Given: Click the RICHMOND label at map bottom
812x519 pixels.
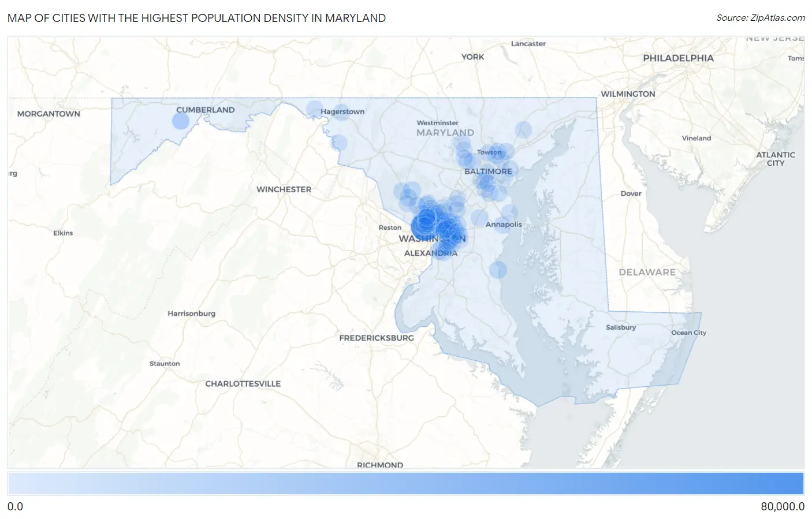Looking at the screenshot, I should [380, 465].
